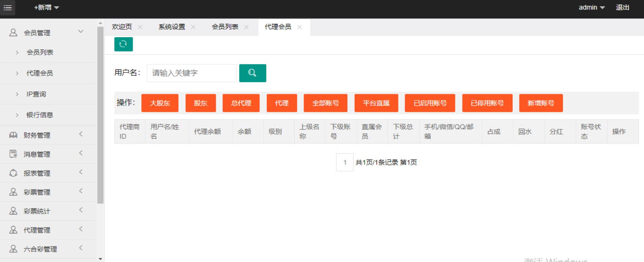This screenshot has height=262, width=644.
Task: Filter by 已停用账号 button
Action: (x=487, y=103)
